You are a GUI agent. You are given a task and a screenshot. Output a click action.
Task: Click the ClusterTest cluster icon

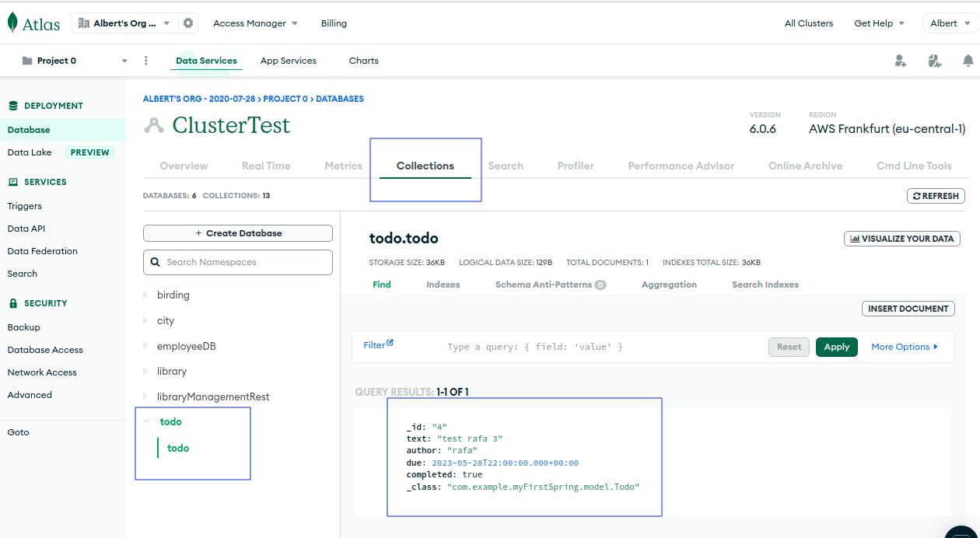click(x=154, y=125)
